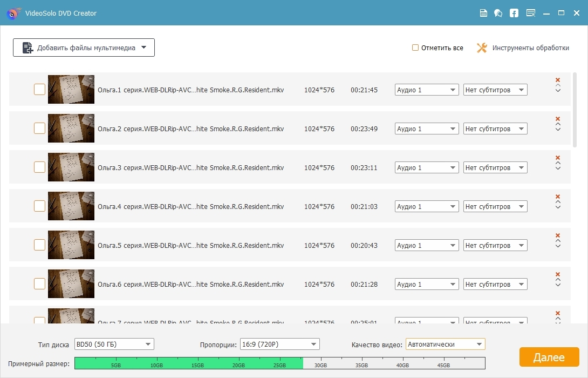Open the Facebook page icon

click(514, 13)
